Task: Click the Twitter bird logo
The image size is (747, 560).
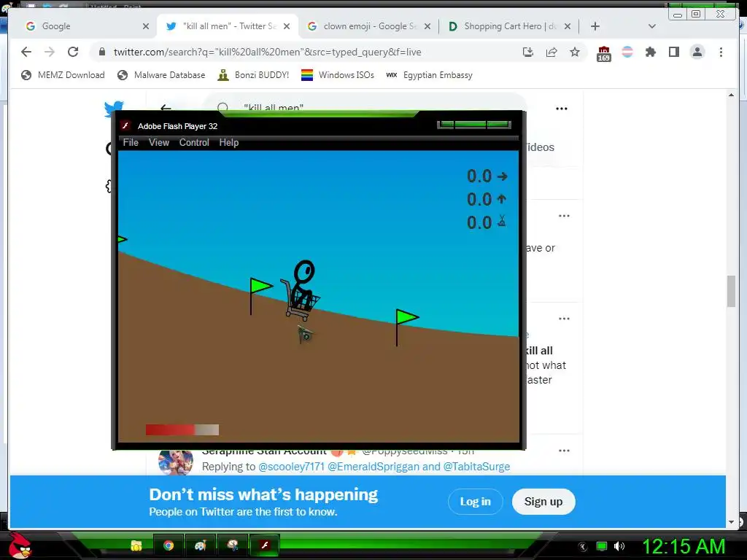Action: (114, 109)
